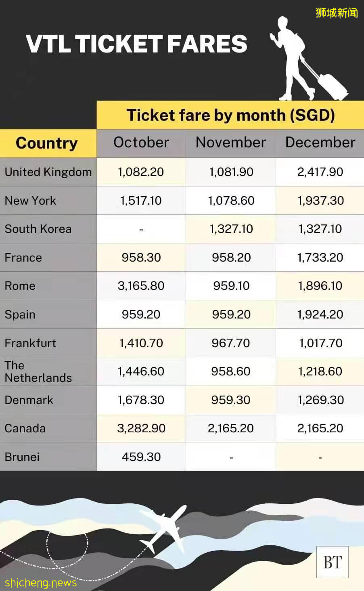Viewport: 364px width, 591px height.
Task: Click the VTL TICKET FARES title
Action: click(x=136, y=44)
